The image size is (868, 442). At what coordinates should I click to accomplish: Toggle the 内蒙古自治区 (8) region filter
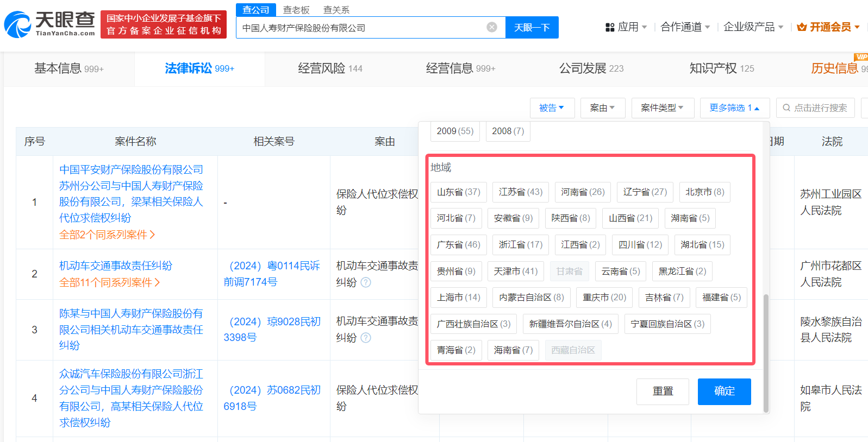point(532,298)
